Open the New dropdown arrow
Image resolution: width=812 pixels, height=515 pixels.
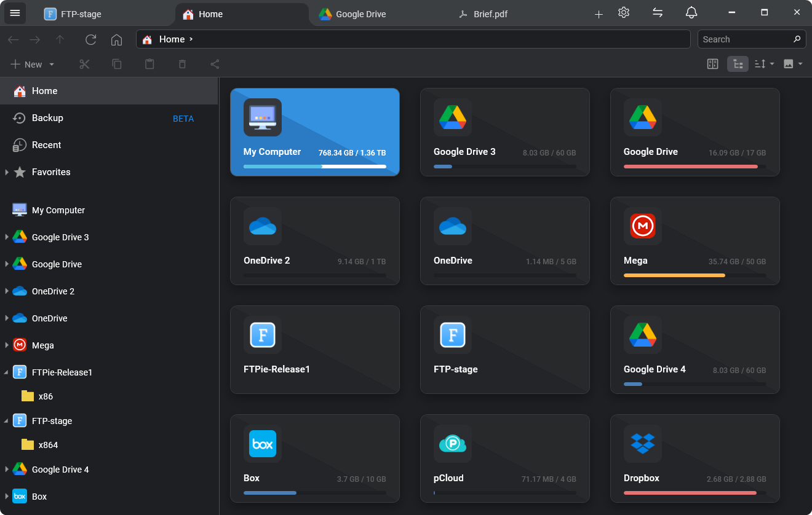click(x=52, y=64)
